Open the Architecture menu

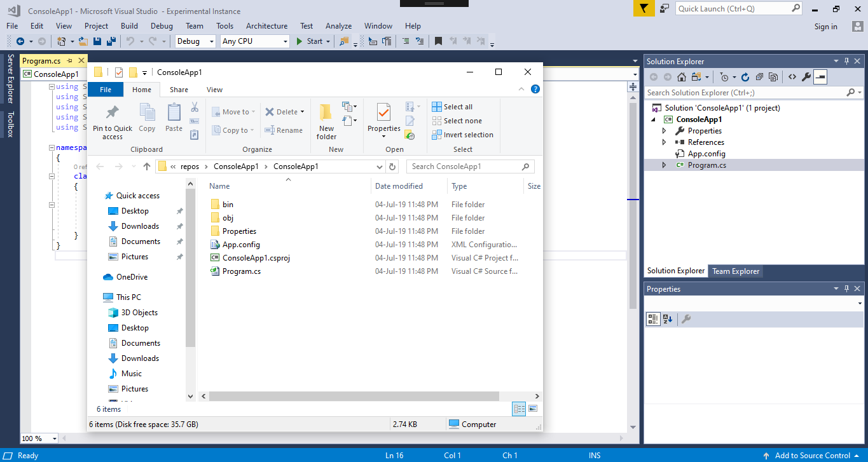coord(266,26)
